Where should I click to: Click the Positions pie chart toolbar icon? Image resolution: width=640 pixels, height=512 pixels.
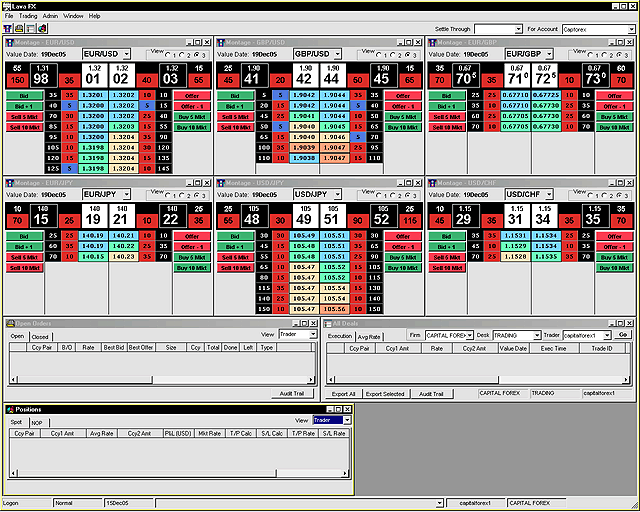[42, 28]
